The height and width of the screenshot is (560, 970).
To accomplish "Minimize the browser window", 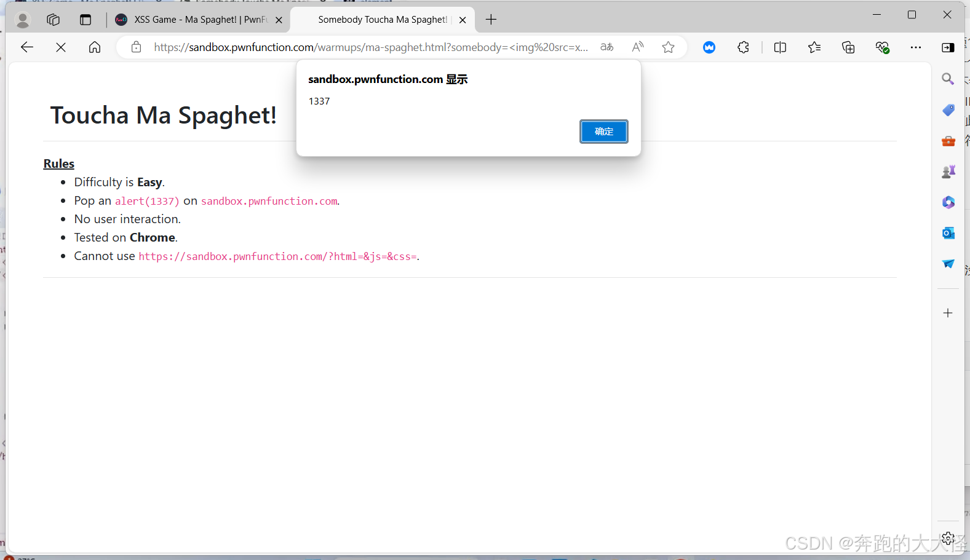I will point(877,15).
